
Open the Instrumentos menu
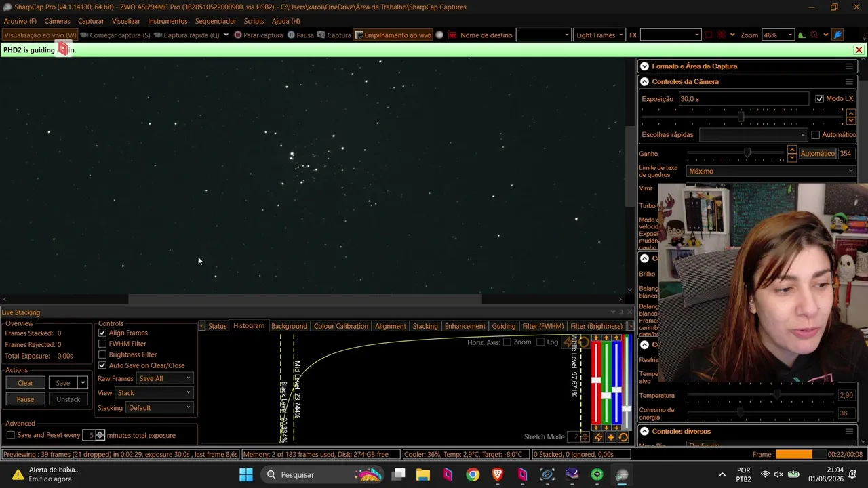[167, 21]
